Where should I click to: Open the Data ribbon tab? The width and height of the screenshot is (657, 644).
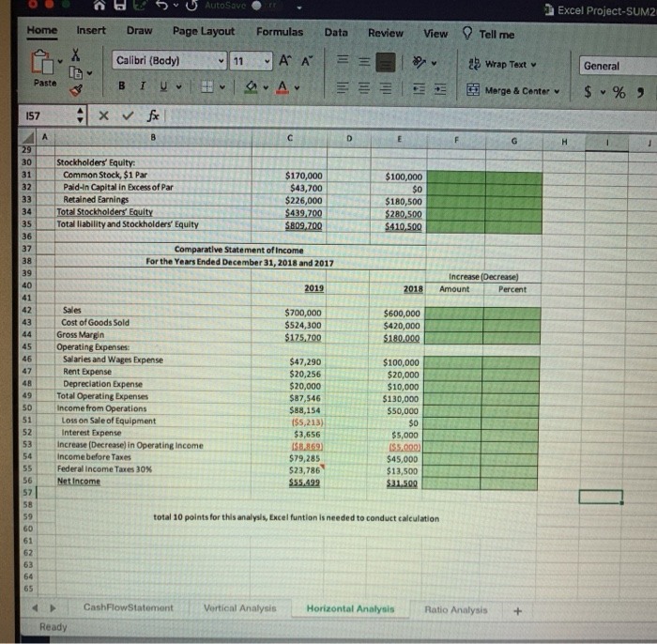pyautogui.click(x=336, y=33)
